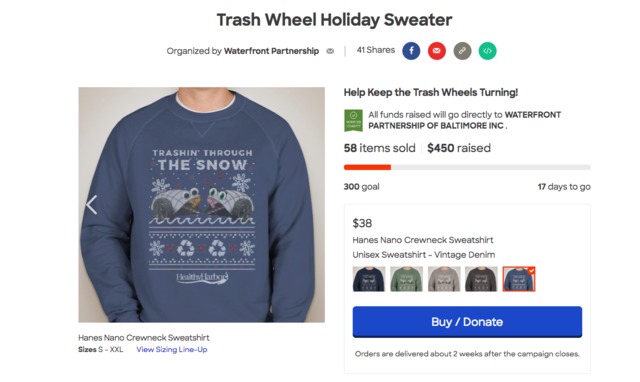
Task: Click the Trash Wheel Holiday Sweater title
Action: [334, 20]
